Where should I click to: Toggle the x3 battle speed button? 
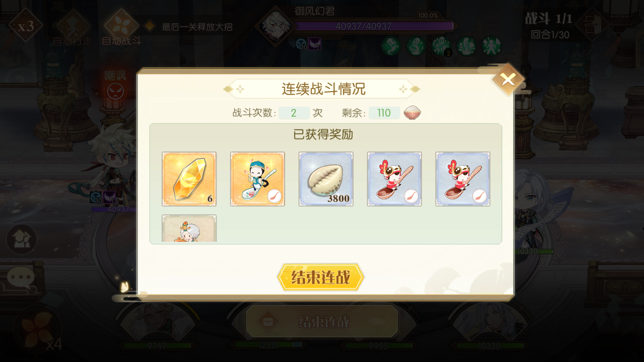(x=26, y=27)
